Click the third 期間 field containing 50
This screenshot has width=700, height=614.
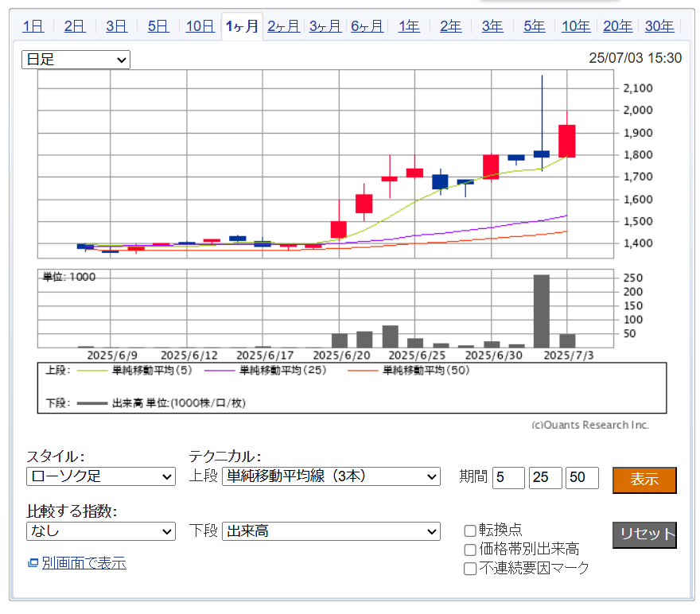click(582, 478)
